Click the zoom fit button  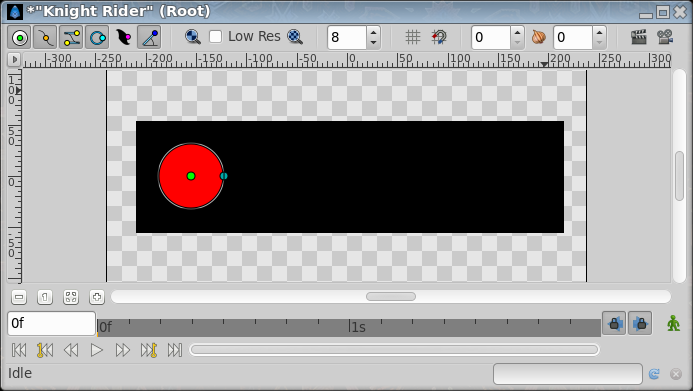click(x=71, y=297)
